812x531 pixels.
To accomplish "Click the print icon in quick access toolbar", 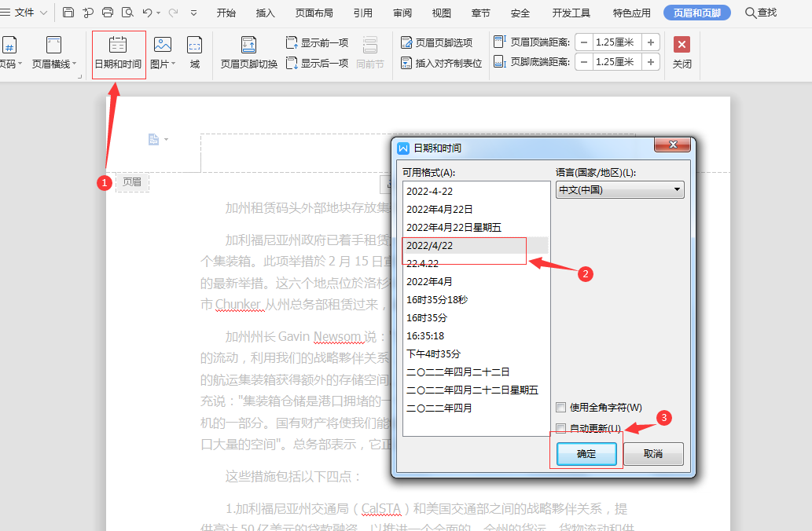I will tap(108, 13).
